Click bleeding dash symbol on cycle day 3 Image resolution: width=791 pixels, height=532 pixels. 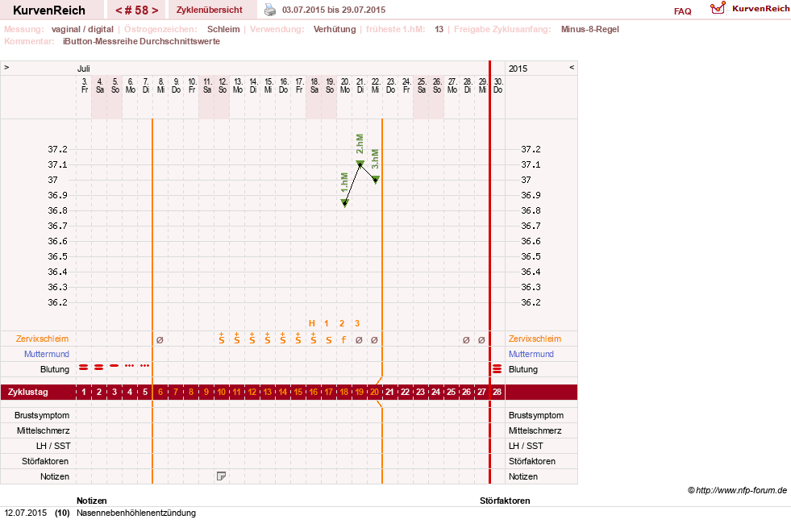tap(114, 366)
